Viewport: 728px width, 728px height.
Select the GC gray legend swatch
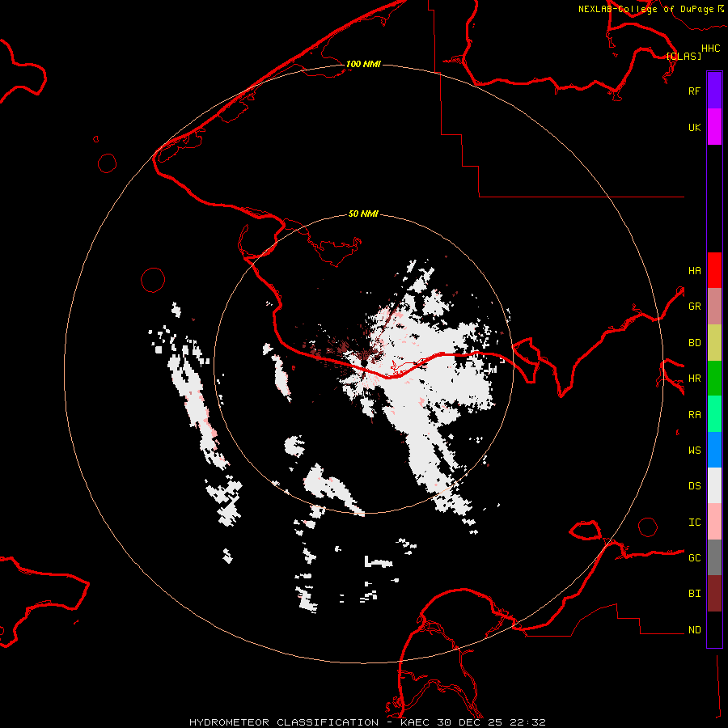[714, 557]
